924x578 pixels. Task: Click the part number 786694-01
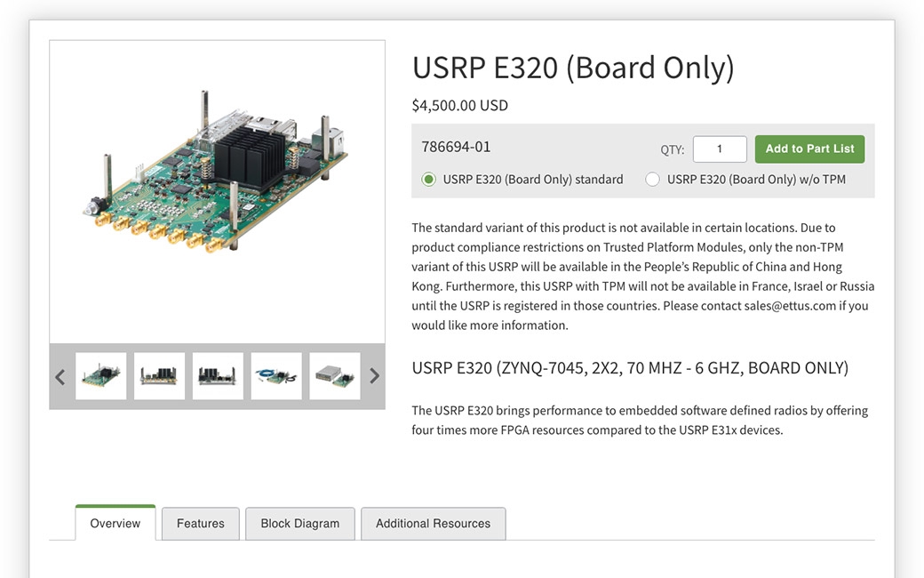tap(456, 147)
